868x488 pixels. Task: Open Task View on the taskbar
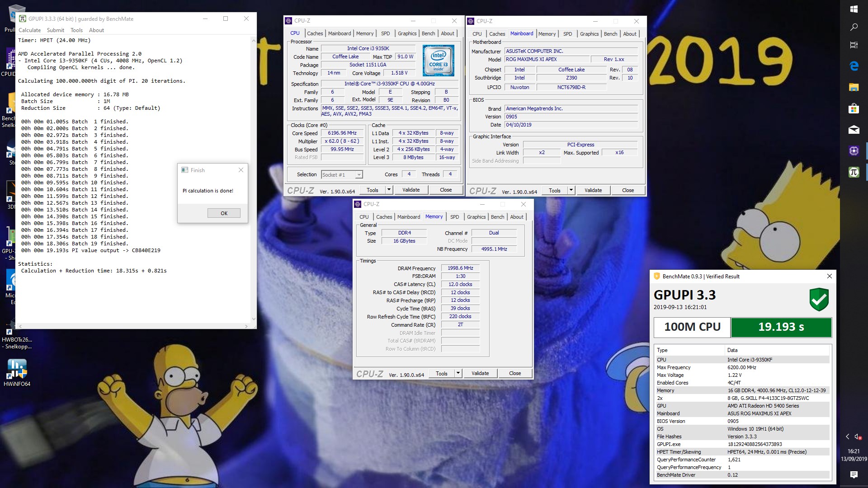coord(854,45)
